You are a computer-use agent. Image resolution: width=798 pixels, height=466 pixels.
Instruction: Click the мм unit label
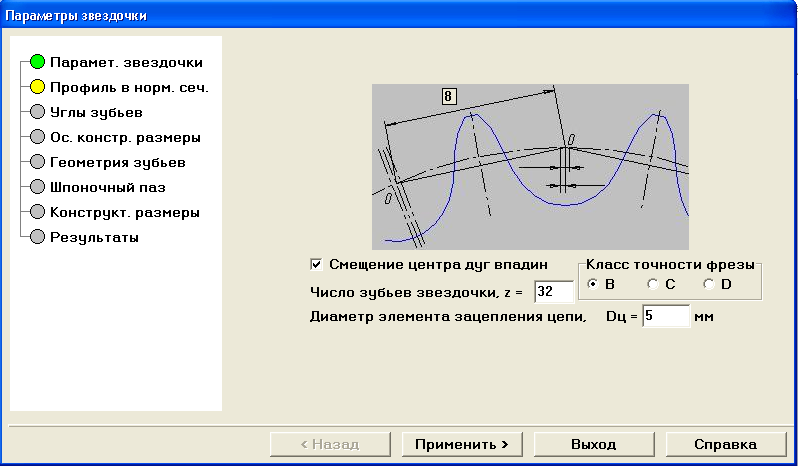coord(704,317)
